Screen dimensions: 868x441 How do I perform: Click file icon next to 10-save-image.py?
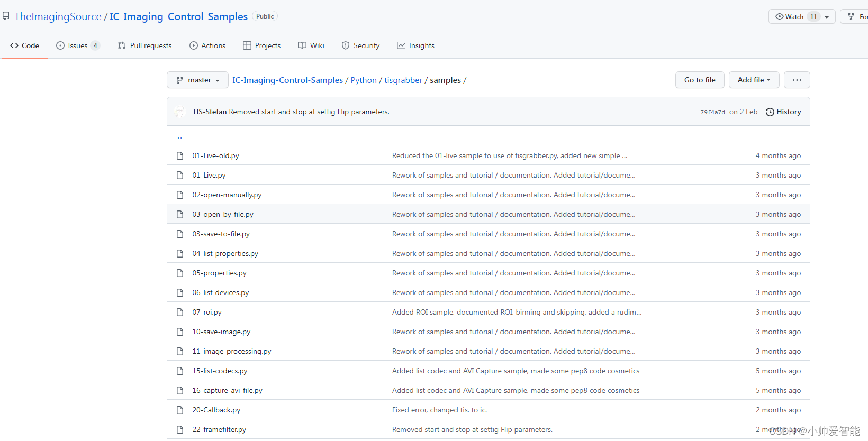point(180,332)
